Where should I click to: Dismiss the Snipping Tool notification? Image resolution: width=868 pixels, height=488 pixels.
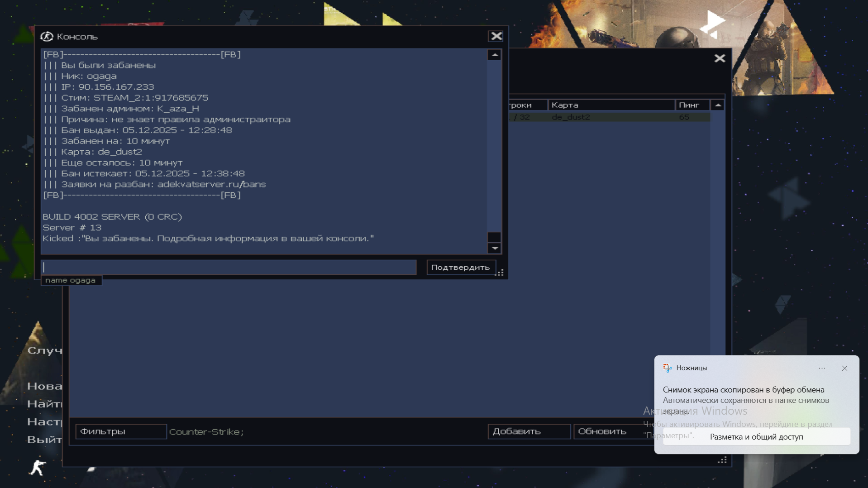(x=844, y=368)
